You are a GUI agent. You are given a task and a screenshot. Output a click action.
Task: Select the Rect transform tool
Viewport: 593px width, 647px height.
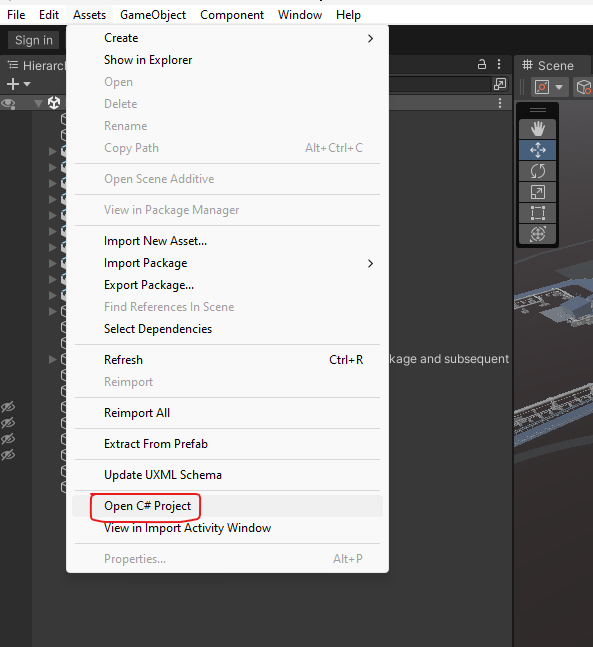coord(537,213)
